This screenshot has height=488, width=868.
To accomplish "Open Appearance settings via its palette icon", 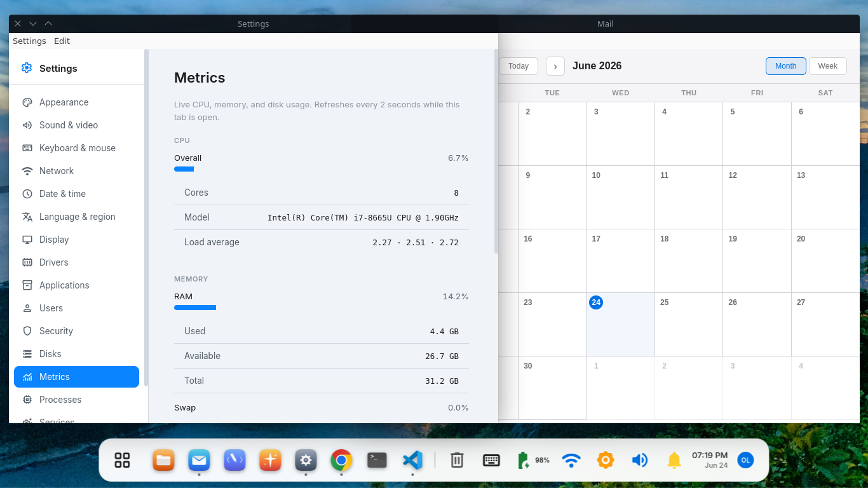I will click(27, 102).
